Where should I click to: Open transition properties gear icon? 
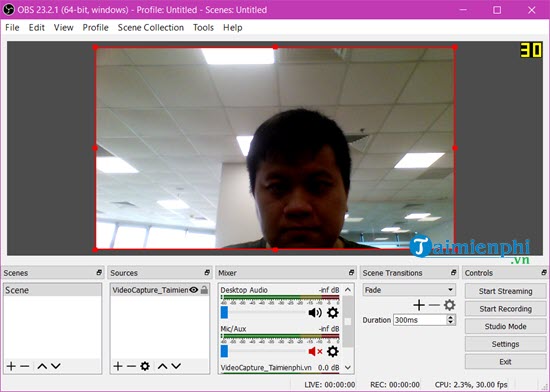pyautogui.click(x=450, y=305)
